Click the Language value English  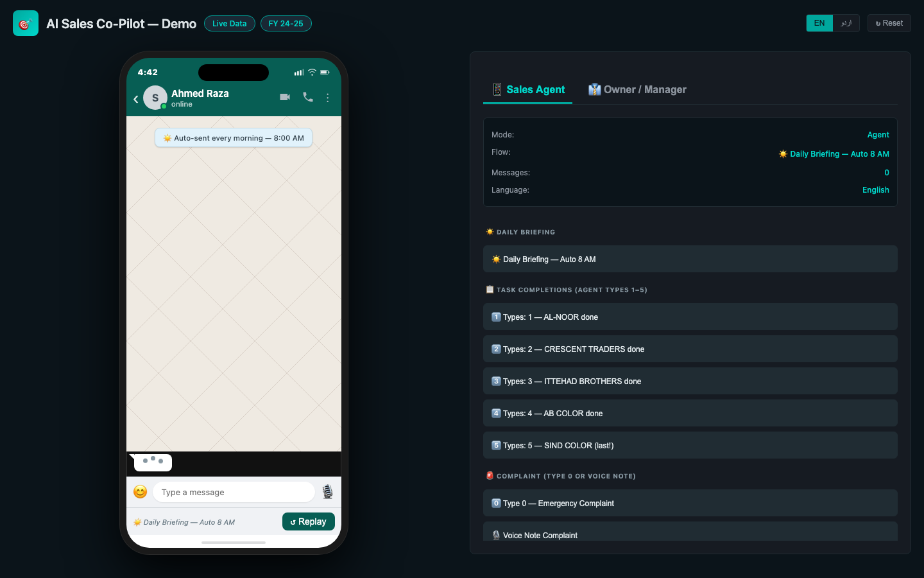pos(875,190)
